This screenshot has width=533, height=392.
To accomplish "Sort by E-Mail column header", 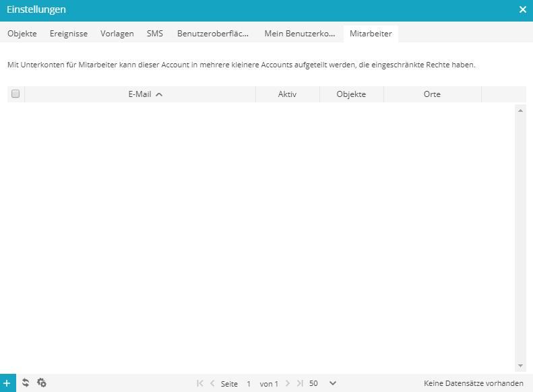I will click(140, 94).
